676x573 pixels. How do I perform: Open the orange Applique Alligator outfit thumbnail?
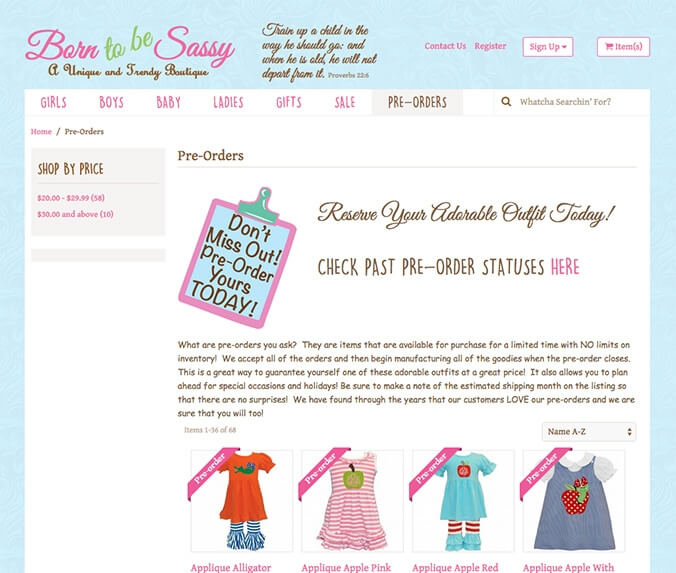pyautogui.click(x=242, y=501)
